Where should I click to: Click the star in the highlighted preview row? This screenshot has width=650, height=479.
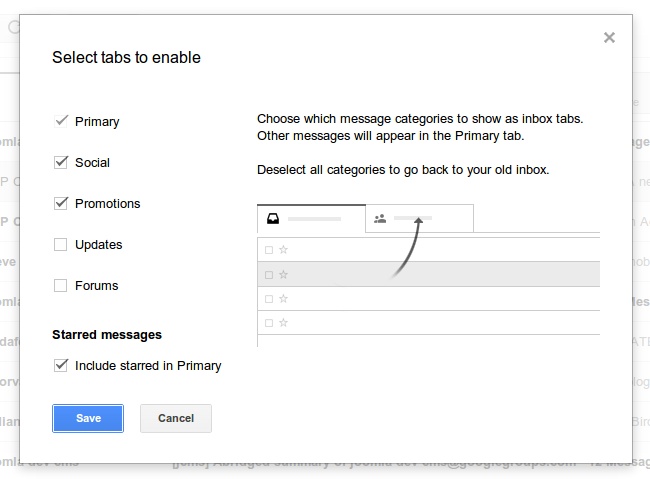pyautogui.click(x=283, y=274)
